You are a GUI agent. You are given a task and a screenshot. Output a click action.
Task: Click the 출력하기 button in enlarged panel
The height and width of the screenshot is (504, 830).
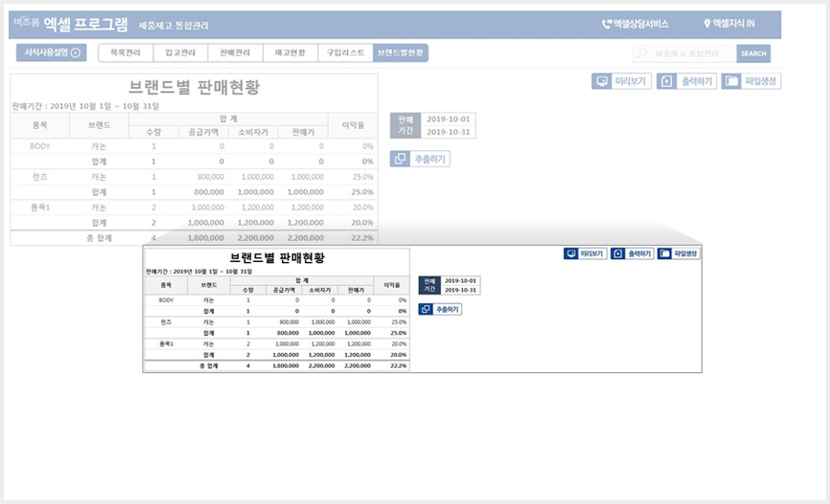633,253
